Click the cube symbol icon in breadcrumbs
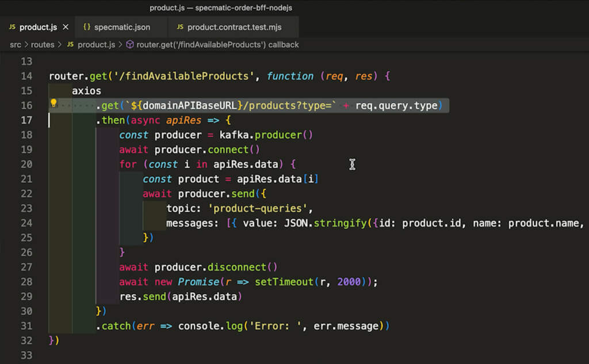 (x=129, y=44)
